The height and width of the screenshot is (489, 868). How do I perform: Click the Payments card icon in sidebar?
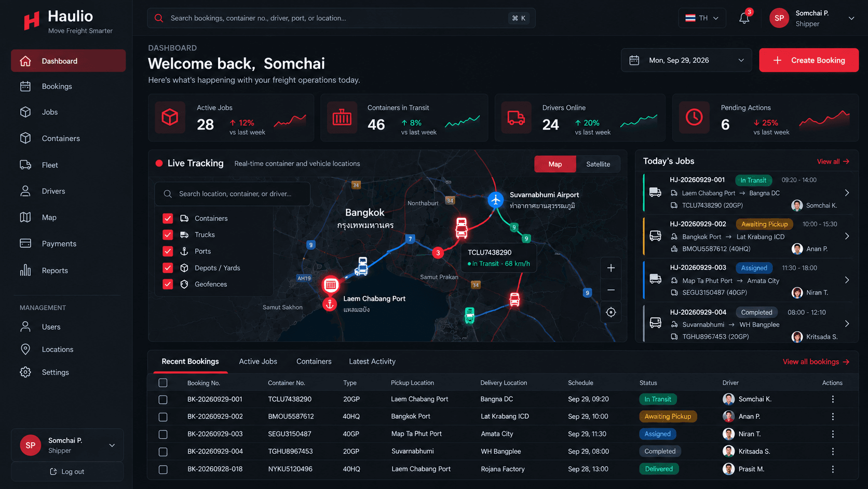point(25,243)
